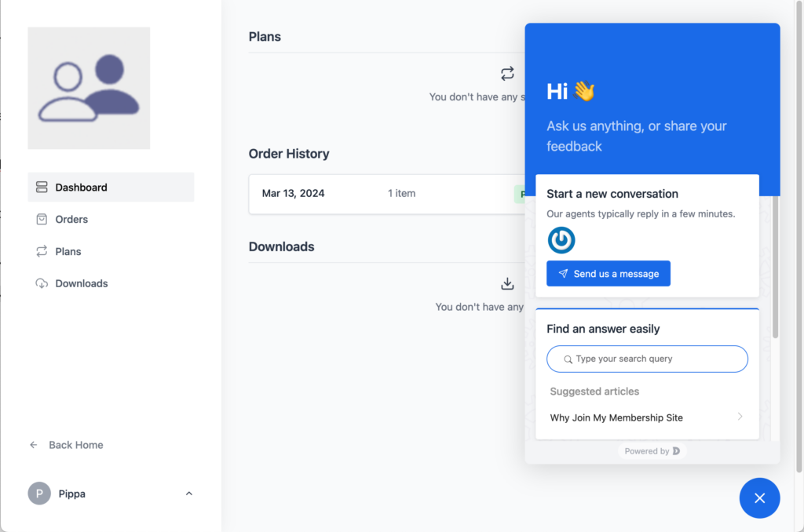Image resolution: width=804 pixels, height=532 pixels.
Task: Close the chat widget with X button
Action: 759,498
